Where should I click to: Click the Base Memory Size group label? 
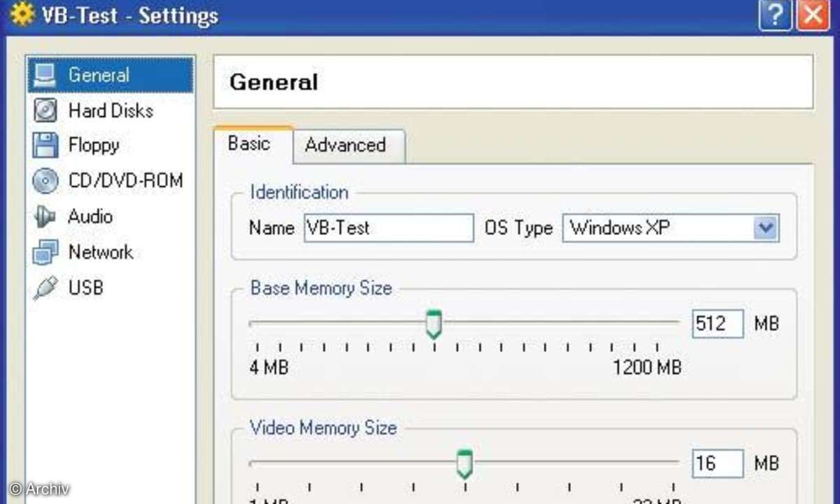tap(321, 288)
